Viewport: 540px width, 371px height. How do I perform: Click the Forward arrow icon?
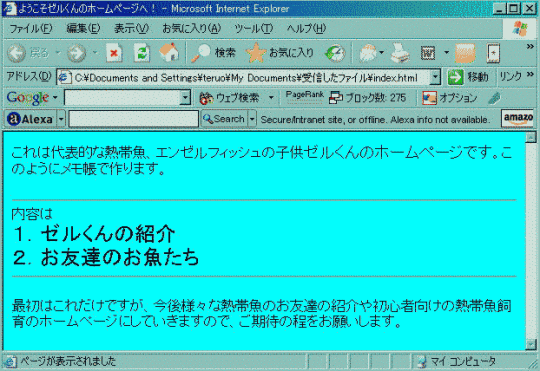[x=76, y=53]
